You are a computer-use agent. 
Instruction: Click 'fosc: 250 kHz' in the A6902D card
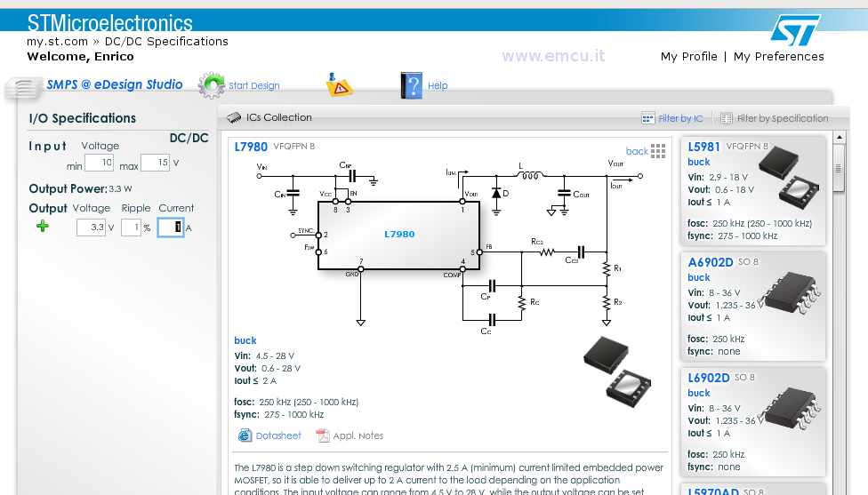click(x=716, y=339)
